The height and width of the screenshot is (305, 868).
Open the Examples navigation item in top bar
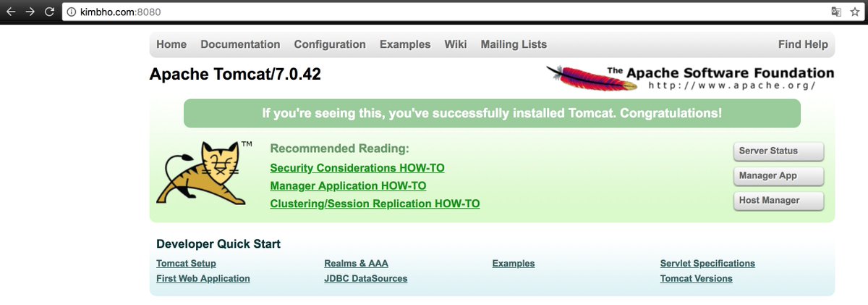[x=405, y=44]
